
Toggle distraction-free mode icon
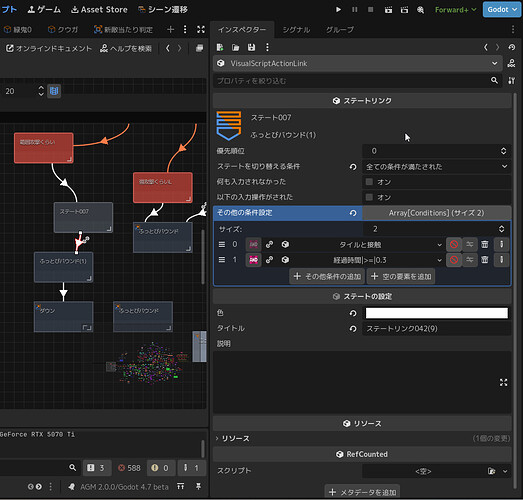click(x=201, y=30)
